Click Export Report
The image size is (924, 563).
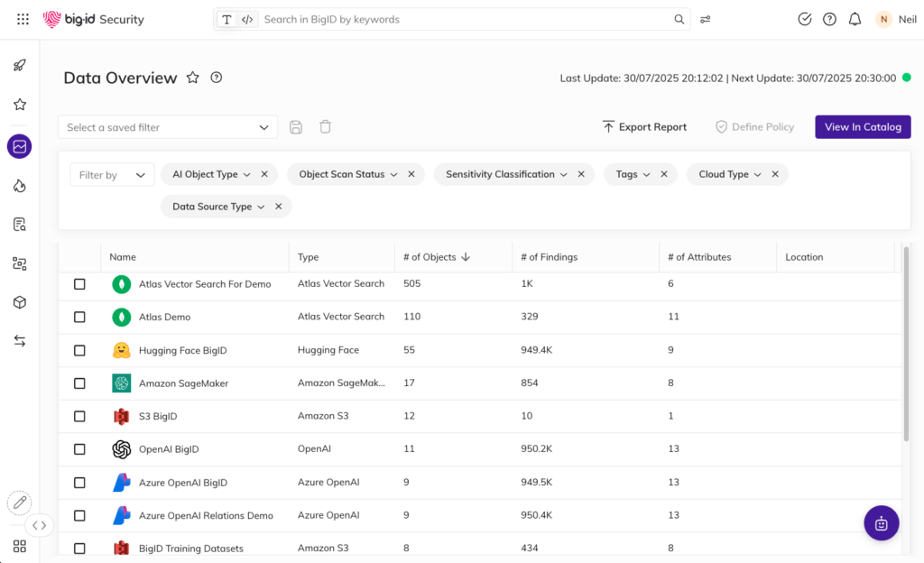click(644, 127)
